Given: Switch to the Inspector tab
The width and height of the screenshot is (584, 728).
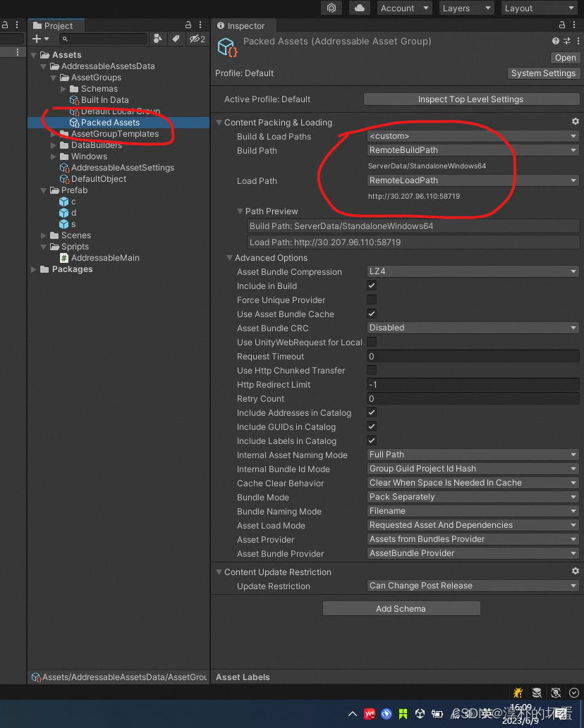Looking at the screenshot, I should coord(243,25).
